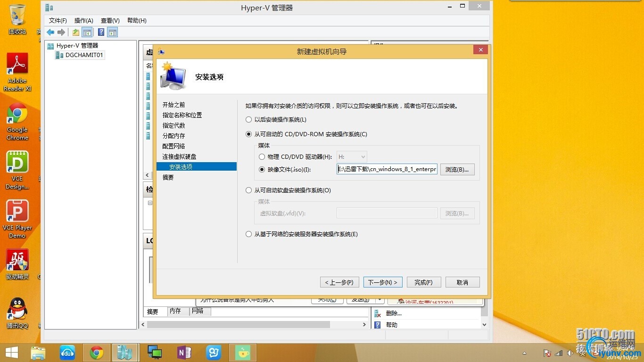The height and width of the screenshot is (362, 644).
Task: Show hidden tray icons arrow
Action: click(x=525, y=353)
